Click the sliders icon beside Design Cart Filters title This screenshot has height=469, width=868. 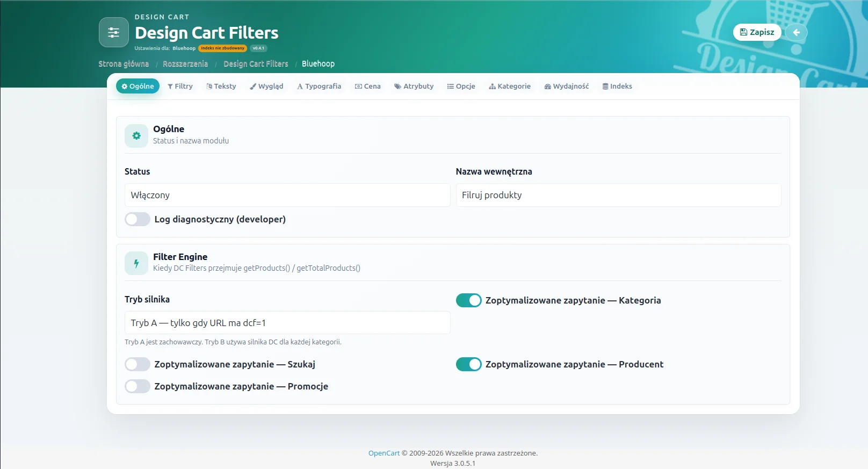tap(114, 32)
